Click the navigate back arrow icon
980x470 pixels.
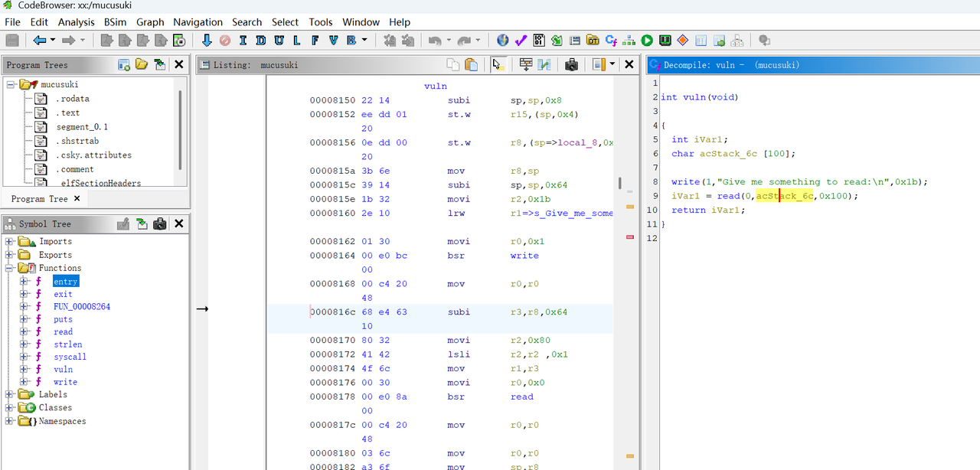click(38, 41)
